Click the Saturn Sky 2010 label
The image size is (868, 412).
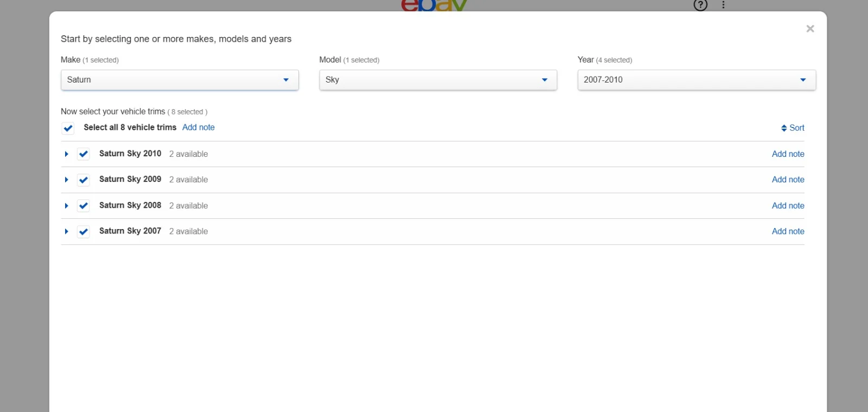[x=130, y=154]
